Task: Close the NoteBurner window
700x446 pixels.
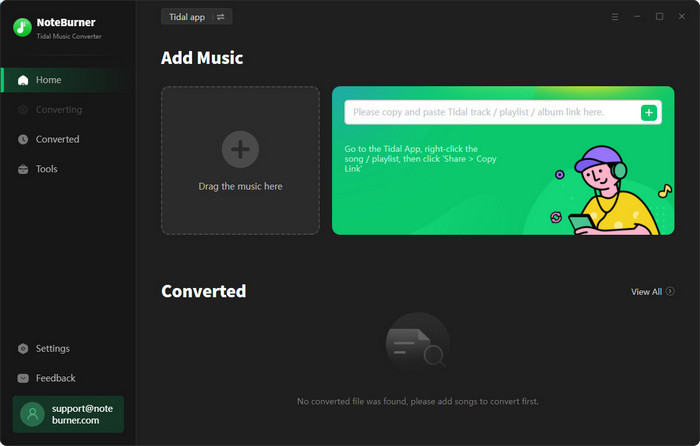Action: click(682, 17)
